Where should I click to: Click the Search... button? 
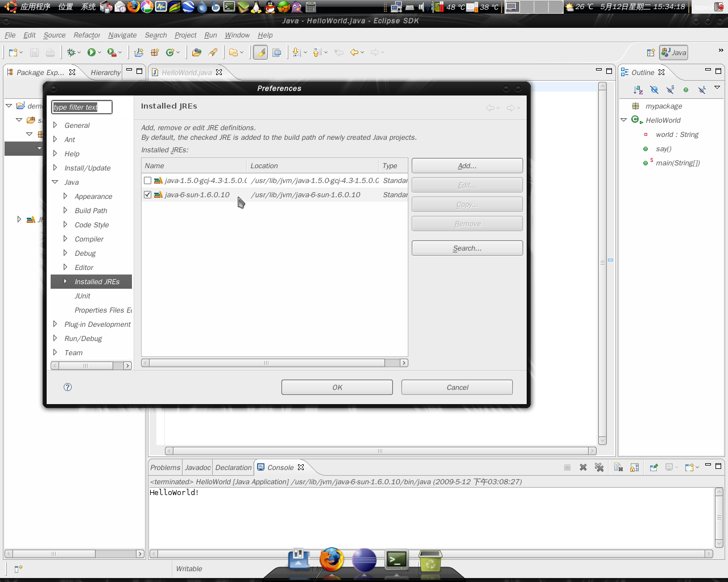(x=467, y=248)
